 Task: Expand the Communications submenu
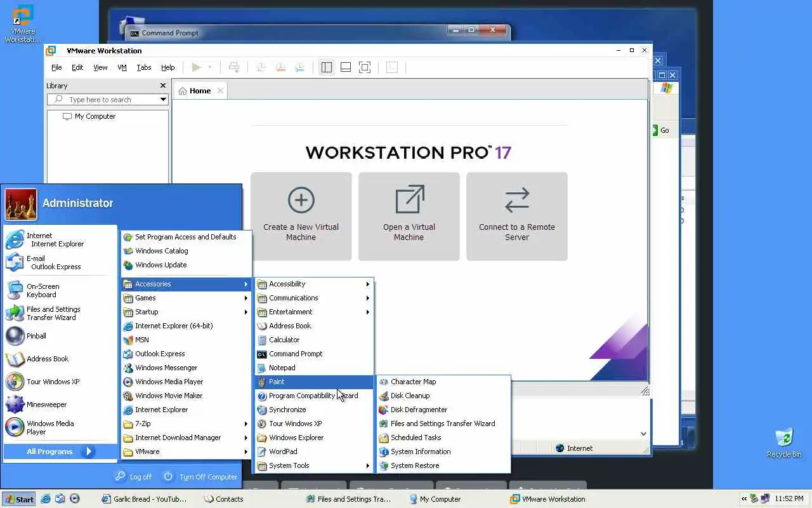(x=314, y=298)
